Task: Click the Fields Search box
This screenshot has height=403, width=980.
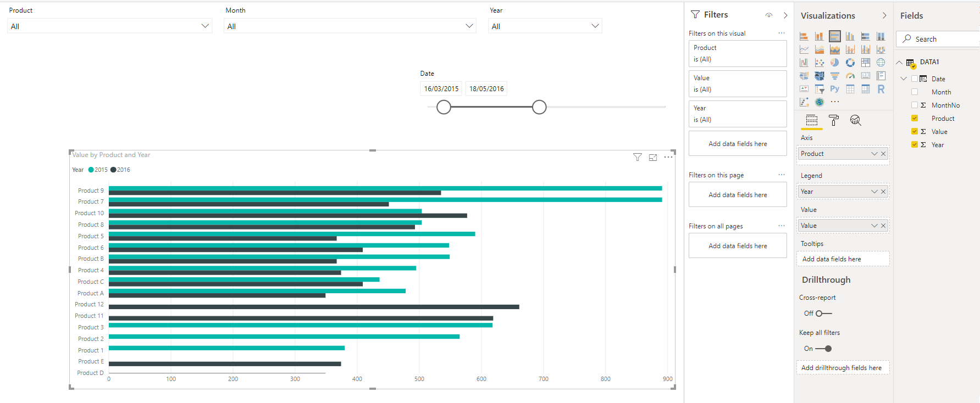Action: coord(939,39)
